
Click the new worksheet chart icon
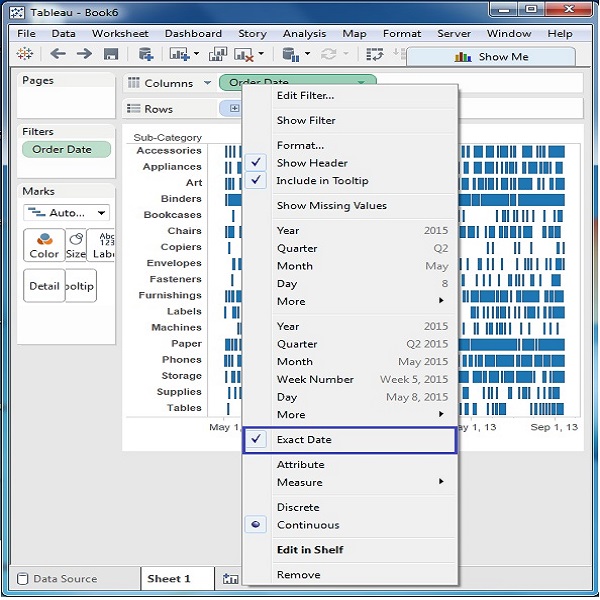point(179,54)
